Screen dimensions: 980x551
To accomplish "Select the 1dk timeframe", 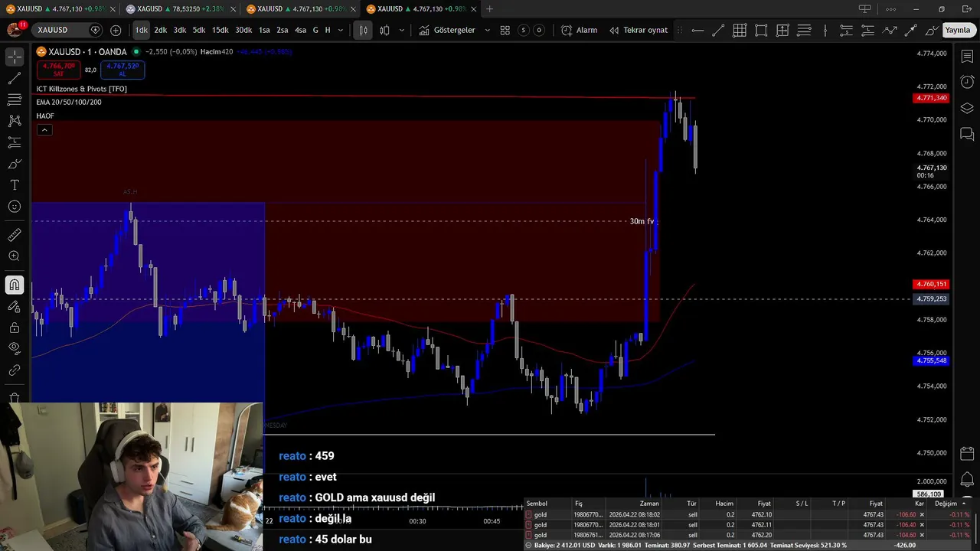I will pyautogui.click(x=142, y=30).
